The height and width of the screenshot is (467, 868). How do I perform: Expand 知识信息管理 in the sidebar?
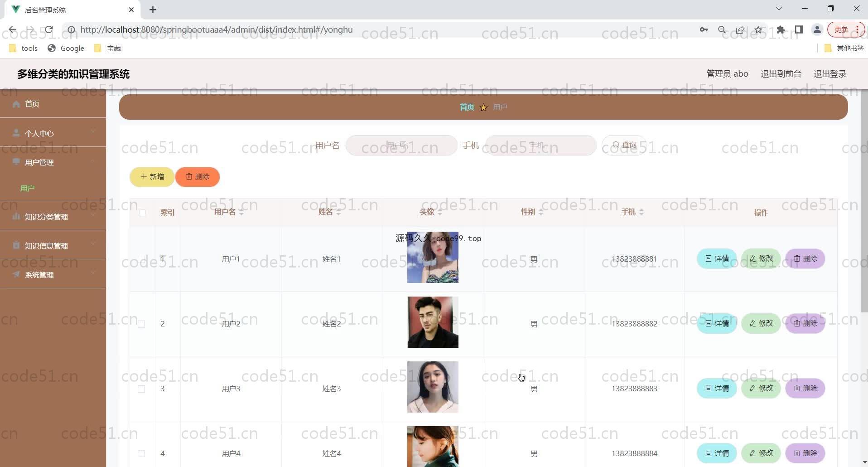(53, 245)
